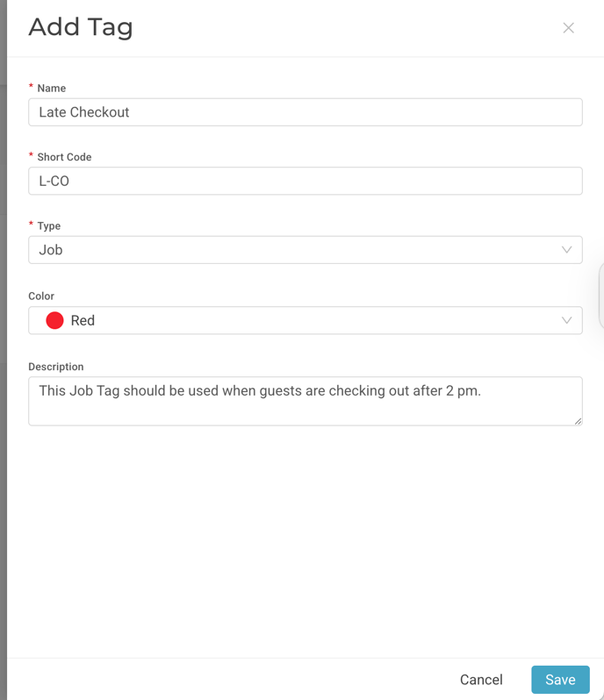Click the Name field label
The image size is (604, 700).
point(52,88)
